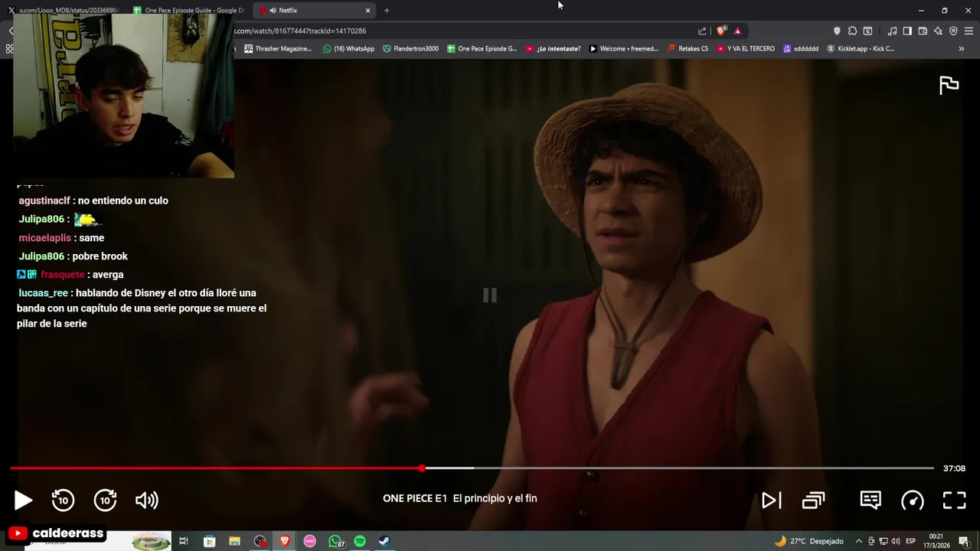Open the browser main hamburger menu
This screenshot has height=551, width=980.
click(x=969, y=31)
